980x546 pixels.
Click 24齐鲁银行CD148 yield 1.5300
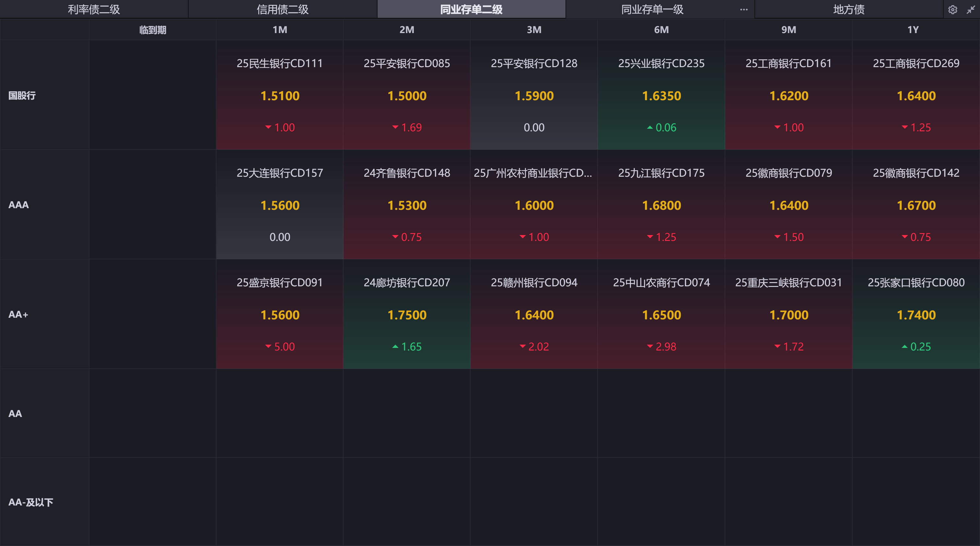407,206
